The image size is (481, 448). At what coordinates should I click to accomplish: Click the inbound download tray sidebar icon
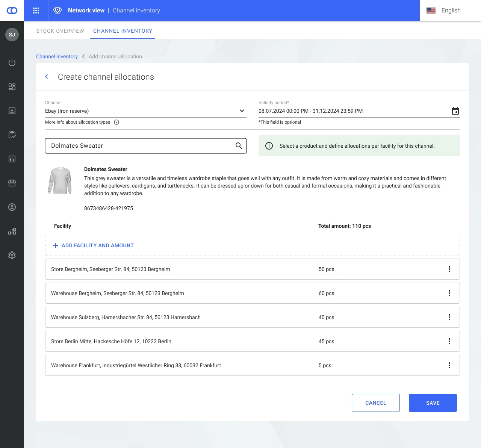click(x=12, y=111)
